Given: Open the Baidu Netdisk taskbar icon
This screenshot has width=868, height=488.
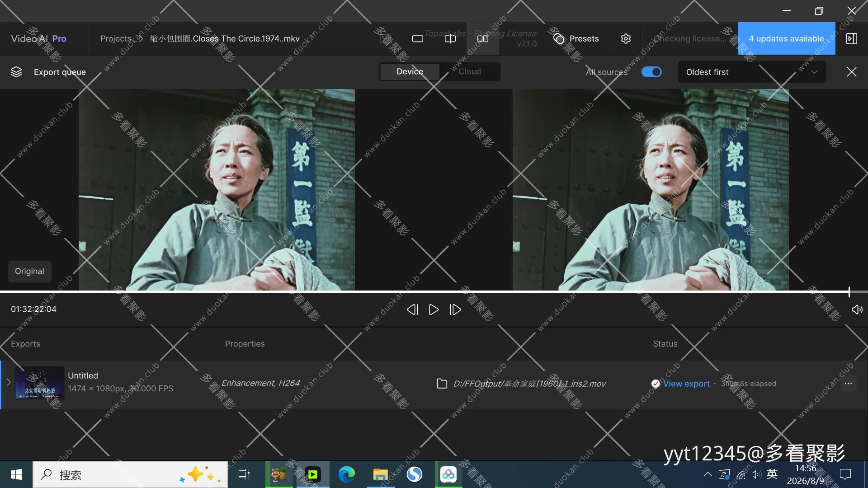Looking at the screenshot, I should click(448, 474).
